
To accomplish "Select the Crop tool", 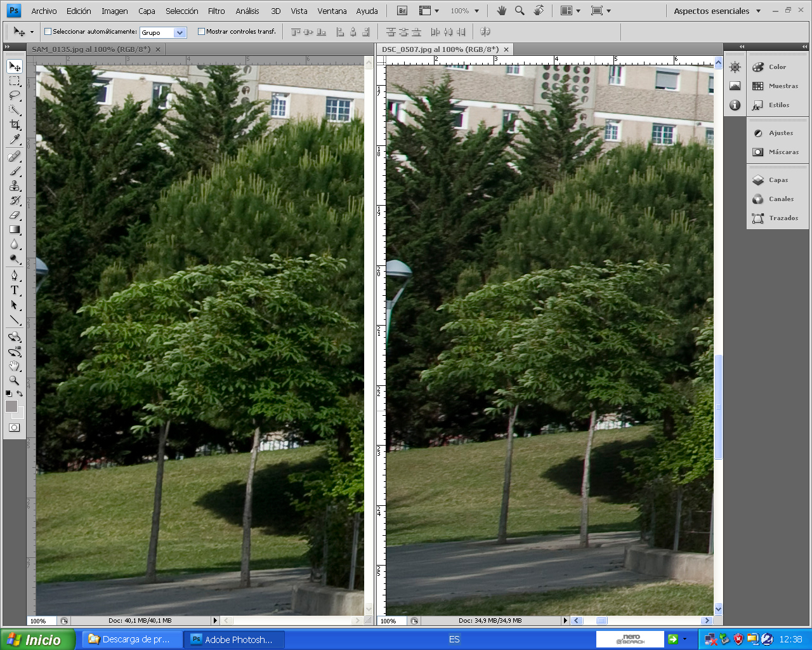I will click(x=15, y=125).
